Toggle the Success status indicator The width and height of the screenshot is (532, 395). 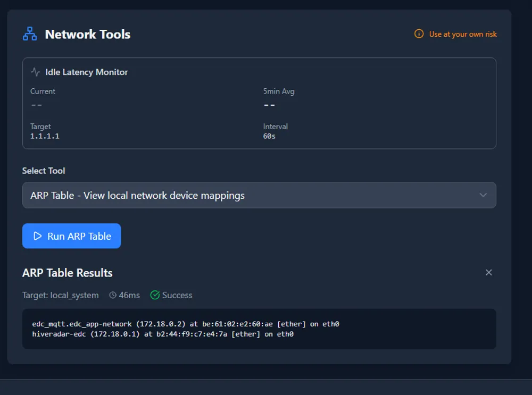pyautogui.click(x=171, y=295)
